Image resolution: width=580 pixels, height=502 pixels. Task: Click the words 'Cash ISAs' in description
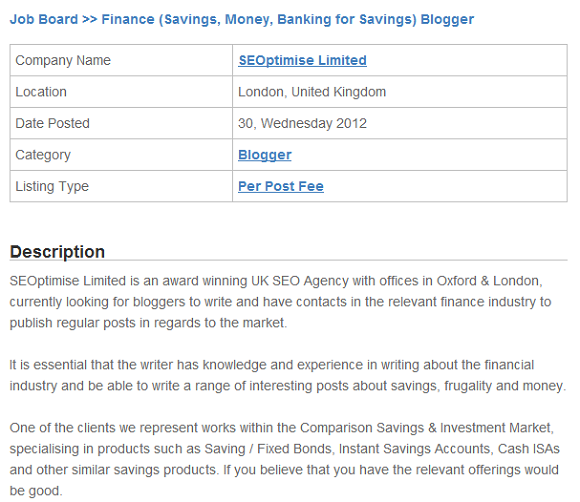coord(529,449)
